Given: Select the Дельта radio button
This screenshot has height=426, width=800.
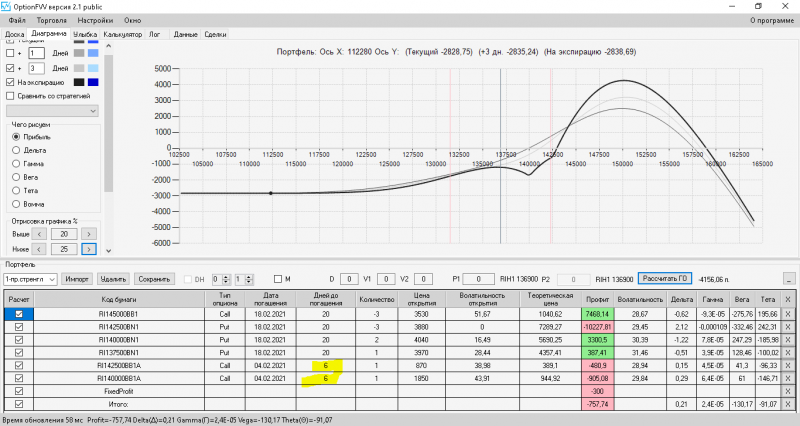Looking at the screenshot, I should point(16,150).
